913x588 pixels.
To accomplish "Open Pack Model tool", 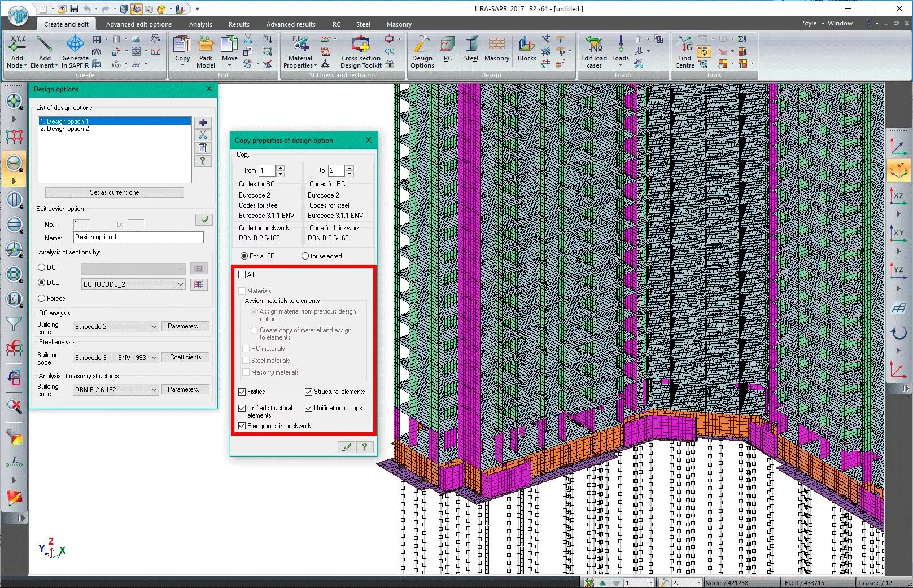I will (206, 51).
